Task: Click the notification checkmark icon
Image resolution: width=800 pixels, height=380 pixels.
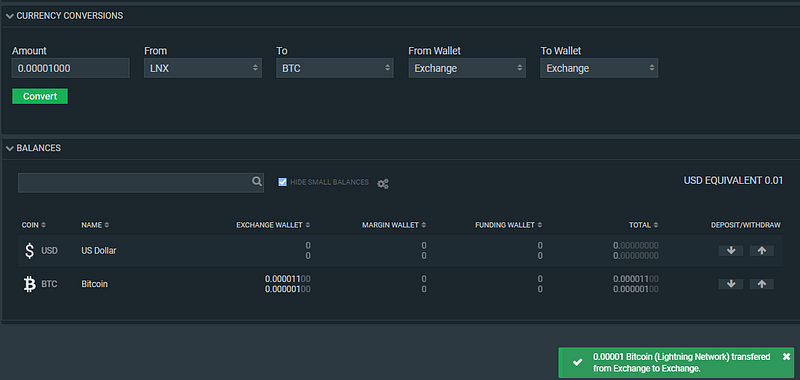Action: point(577,362)
